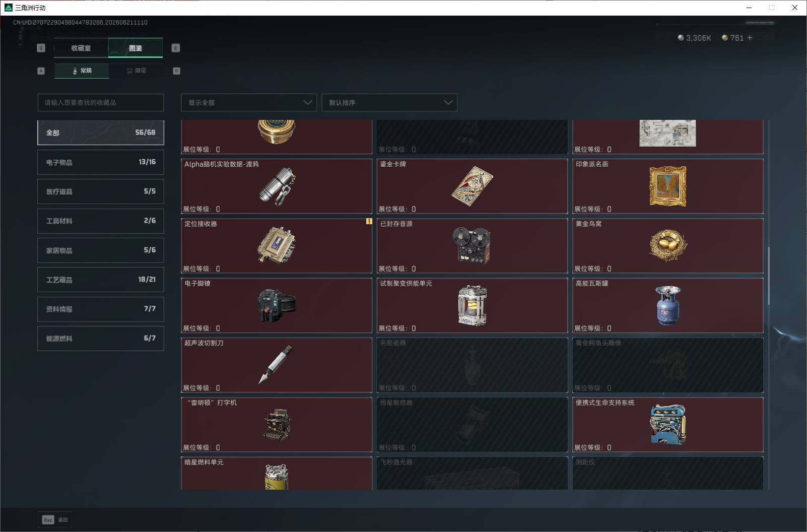Select the 电子脚镣 shackle icon
This screenshot has height=532, width=807.
point(277,305)
